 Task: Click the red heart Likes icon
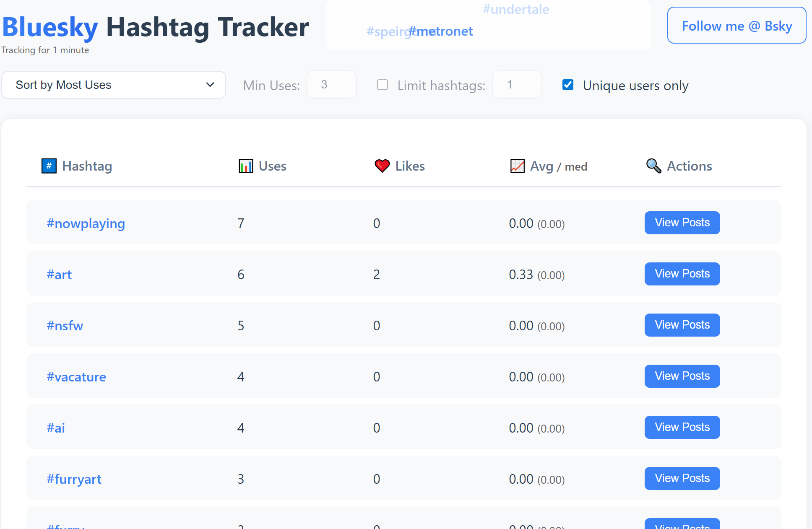[x=382, y=166]
